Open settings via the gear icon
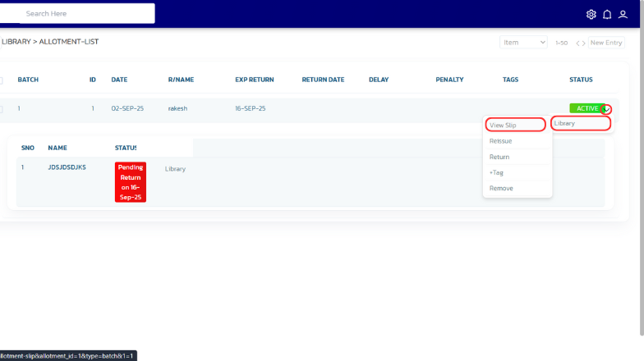The image size is (644, 361). 591,14
